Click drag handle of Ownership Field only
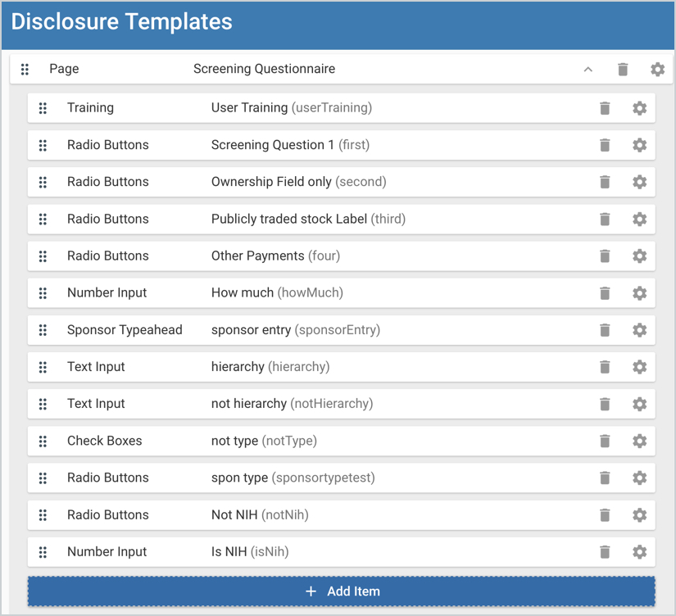This screenshot has width=676, height=616. [43, 182]
